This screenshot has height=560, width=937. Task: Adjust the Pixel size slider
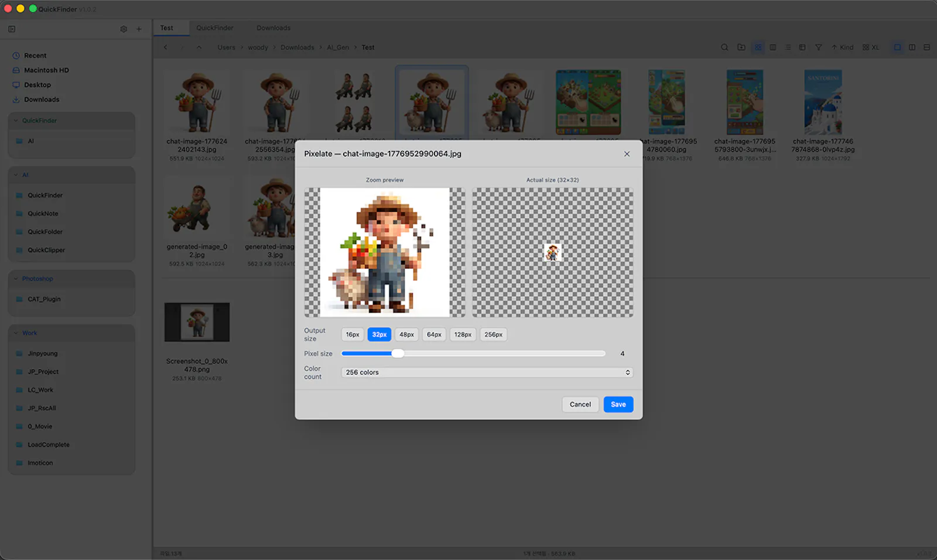pos(398,353)
